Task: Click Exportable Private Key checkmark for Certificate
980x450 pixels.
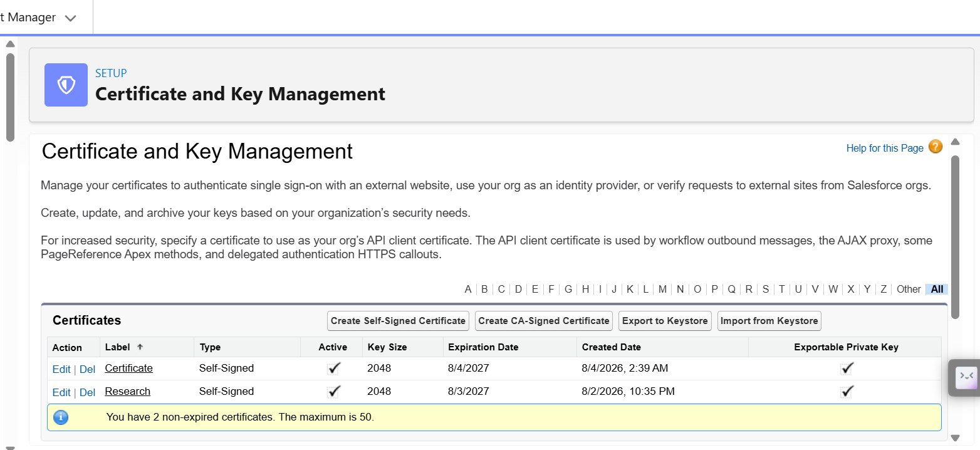Action: tap(847, 368)
